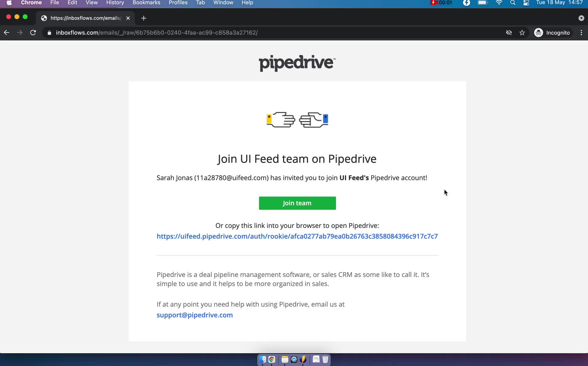Screen dimensions: 588x366
Task: Open a new browser tab
Action: click(x=144, y=18)
